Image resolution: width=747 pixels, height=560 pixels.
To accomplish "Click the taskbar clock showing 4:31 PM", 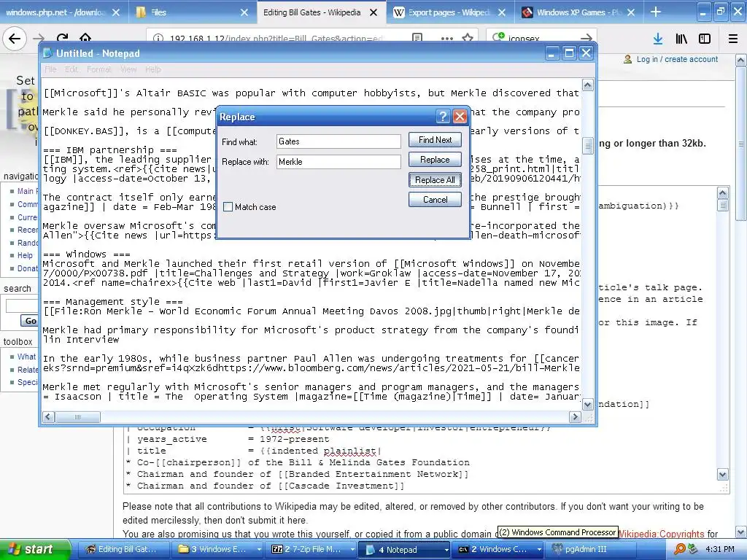I will click(720, 550).
